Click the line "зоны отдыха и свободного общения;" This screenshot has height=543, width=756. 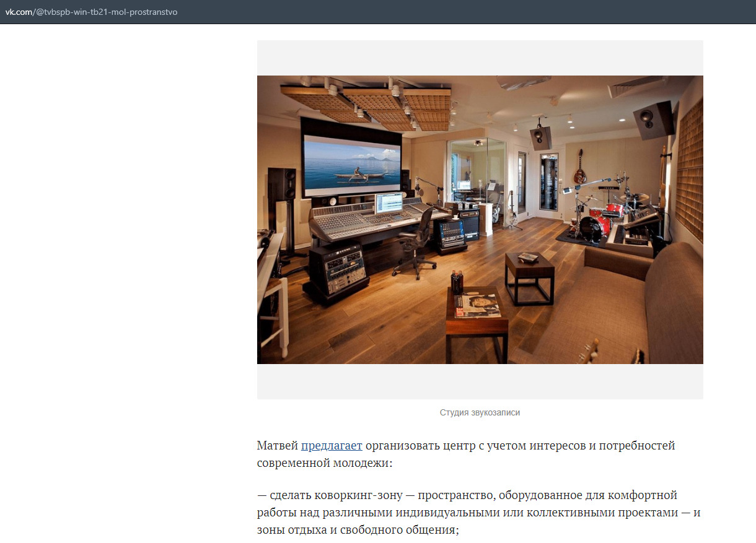click(x=358, y=531)
